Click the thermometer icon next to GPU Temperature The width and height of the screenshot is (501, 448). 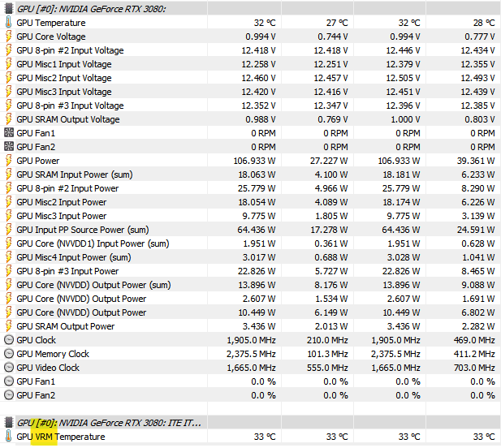[x=9, y=23]
